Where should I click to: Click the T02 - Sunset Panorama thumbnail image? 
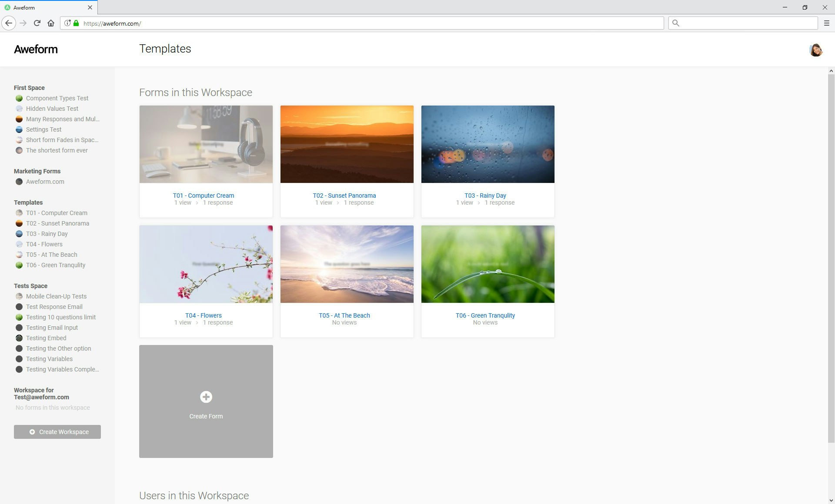[347, 144]
